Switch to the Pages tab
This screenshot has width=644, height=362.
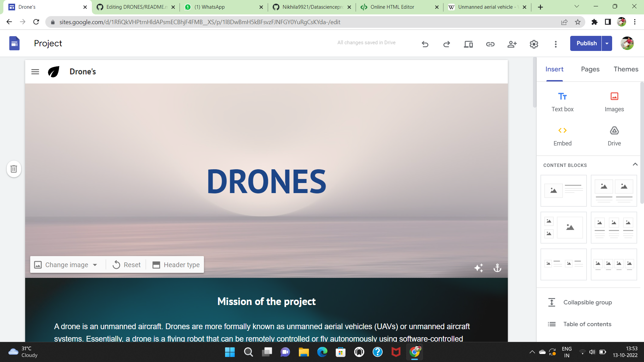590,69
